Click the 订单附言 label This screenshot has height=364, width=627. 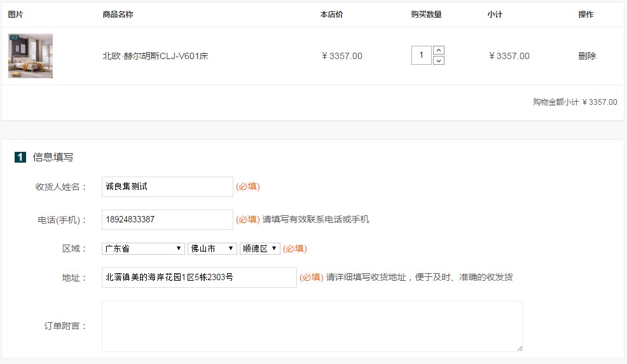coord(65,326)
